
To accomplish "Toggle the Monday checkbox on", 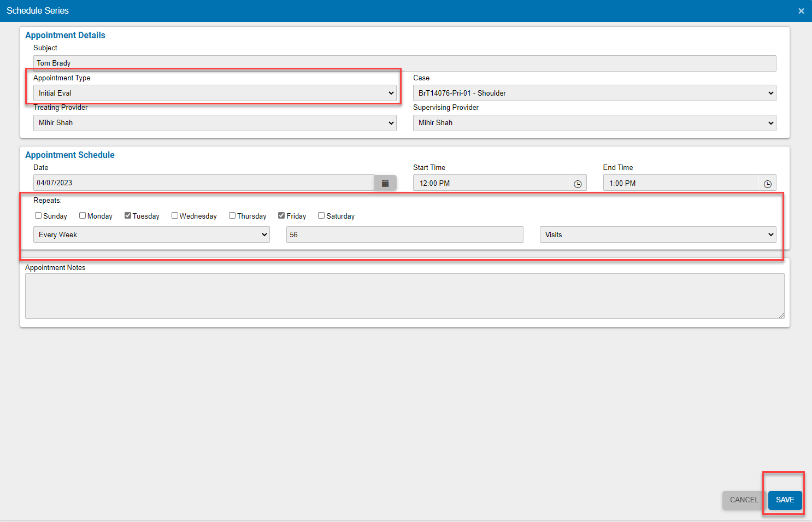I will (82, 215).
